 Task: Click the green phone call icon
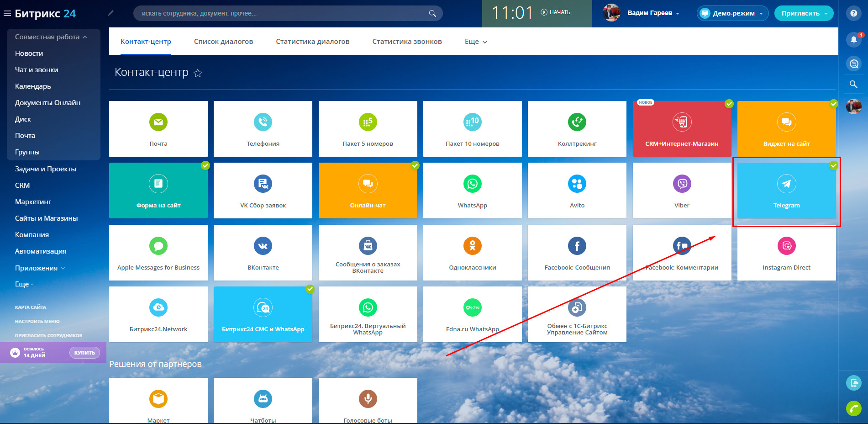853,408
